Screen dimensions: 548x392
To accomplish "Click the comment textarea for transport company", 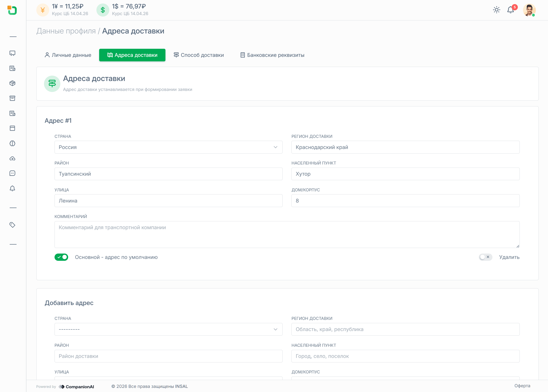I will (287, 234).
